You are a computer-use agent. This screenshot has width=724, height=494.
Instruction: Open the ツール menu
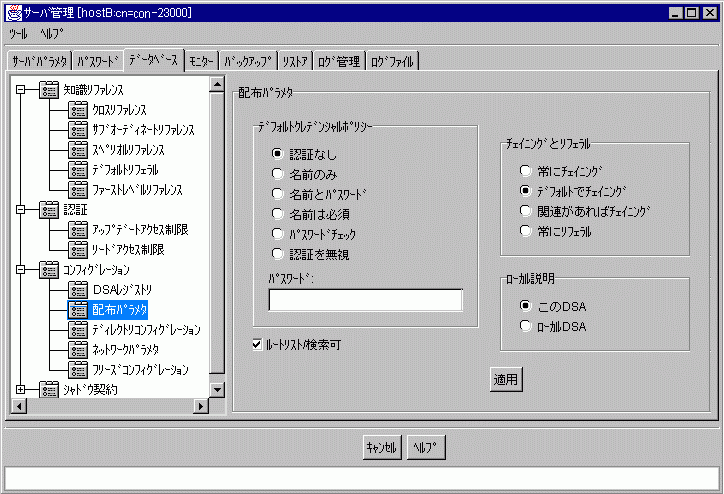point(18,34)
